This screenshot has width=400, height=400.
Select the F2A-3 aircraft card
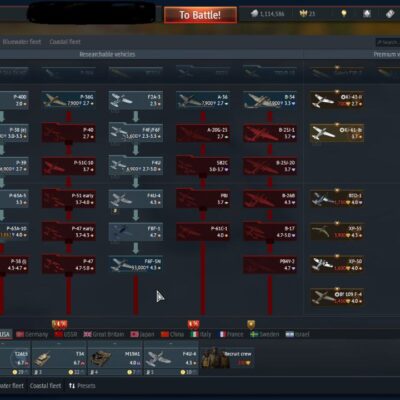click(136, 100)
